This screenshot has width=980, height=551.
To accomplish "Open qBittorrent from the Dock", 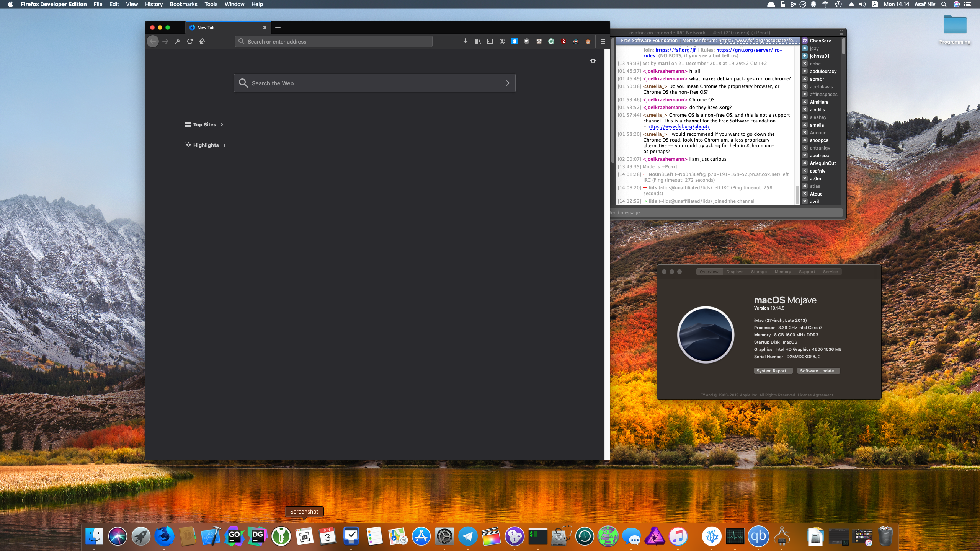I will pos(758,536).
